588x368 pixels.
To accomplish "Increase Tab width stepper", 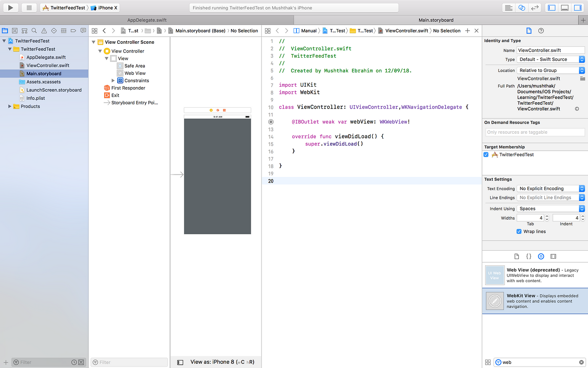I will tap(547, 216).
